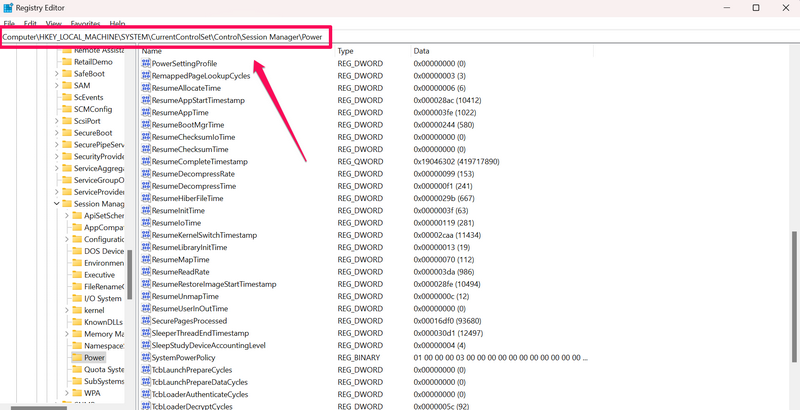
Task: Click the WPA folder icon in tree
Action: pos(76,393)
